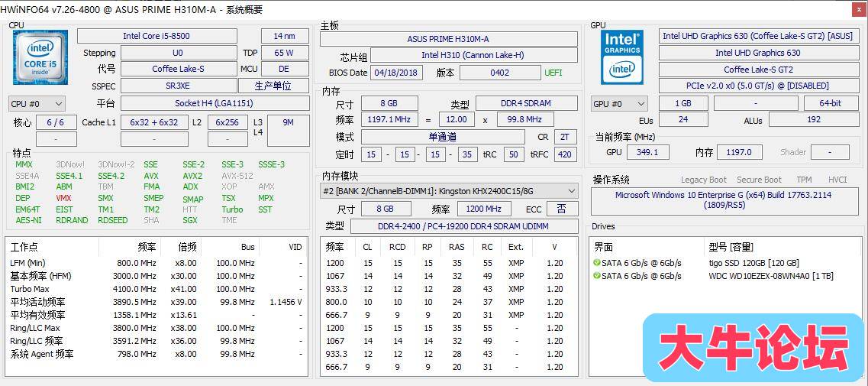Click the HVCI indicator
The image size is (868, 386).
pos(837,180)
